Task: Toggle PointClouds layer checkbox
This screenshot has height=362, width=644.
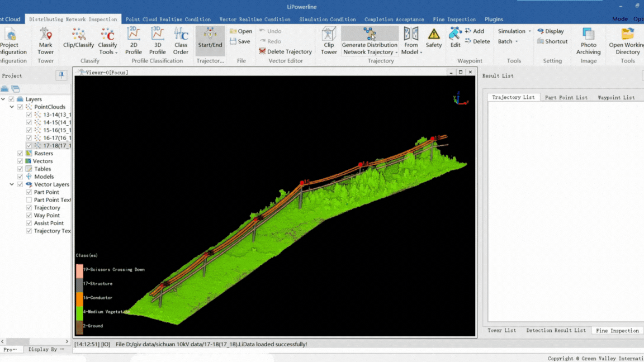Action: coord(20,107)
